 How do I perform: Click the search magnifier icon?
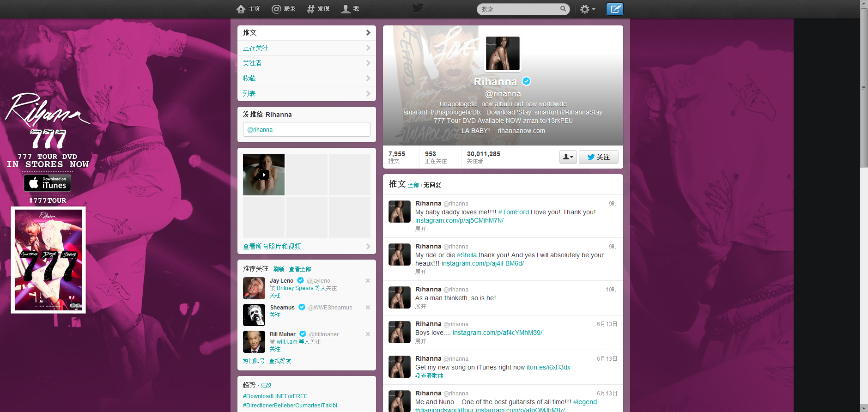click(x=563, y=9)
